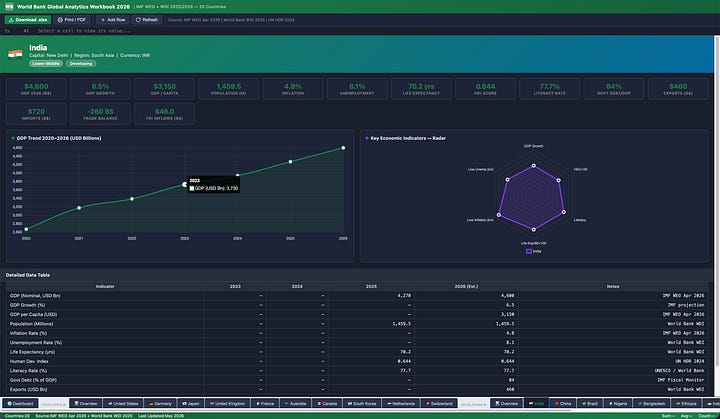Click the Developing status badge
This screenshot has height=419, width=720.
(x=81, y=63)
